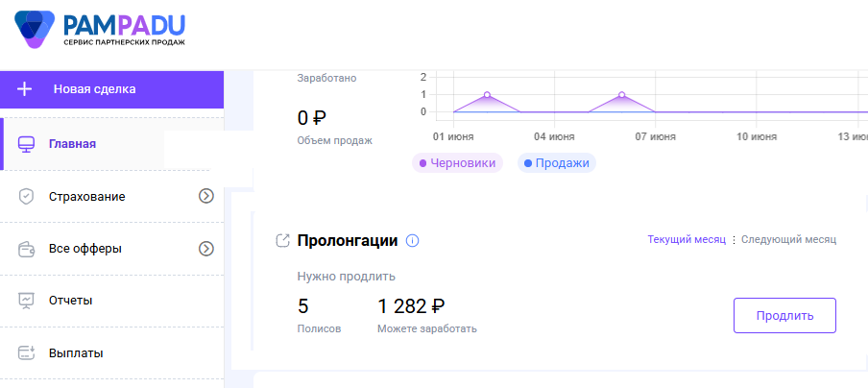
Task: Click the chart board icon beside Отчеты
Action: point(27,301)
